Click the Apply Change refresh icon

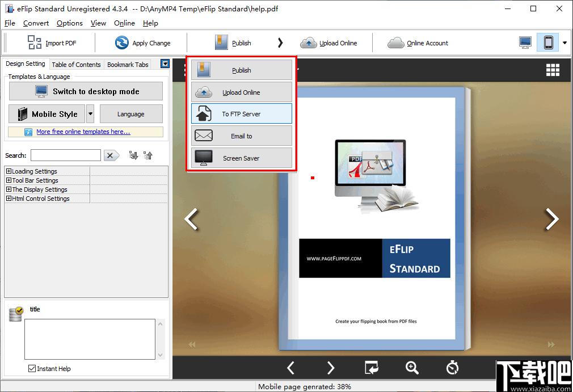pos(121,43)
